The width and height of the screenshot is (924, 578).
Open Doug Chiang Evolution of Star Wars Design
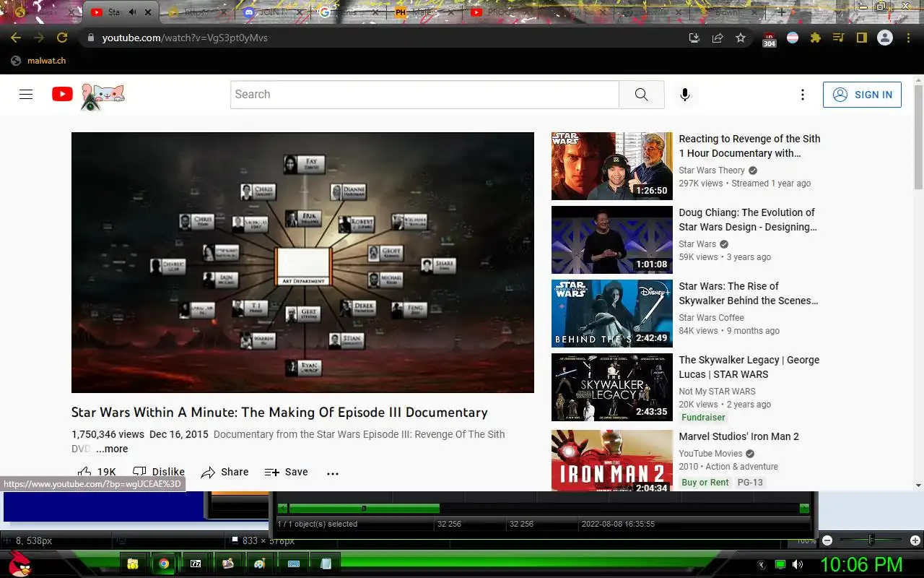click(x=748, y=220)
